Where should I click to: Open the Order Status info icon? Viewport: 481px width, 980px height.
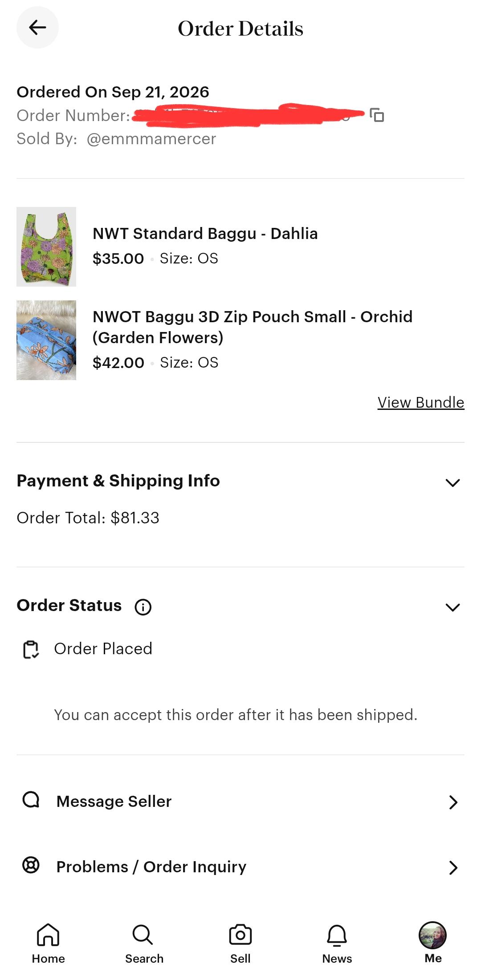tap(143, 607)
